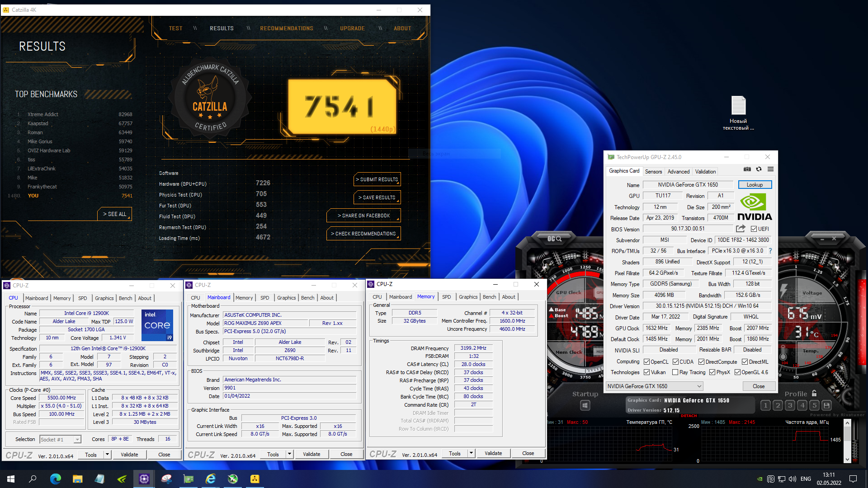Open Internet Explorer from the taskbar
The height and width of the screenshot is (488, 868).
coord(211,479)
